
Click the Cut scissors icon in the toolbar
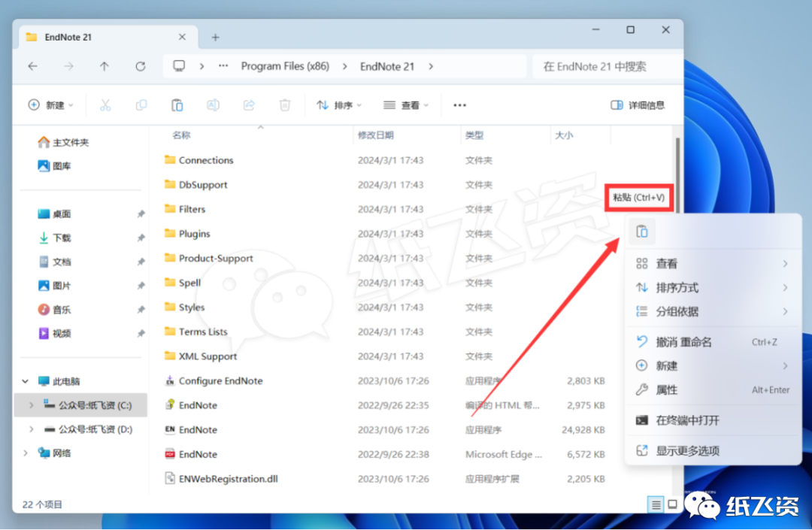coord(105,105)
